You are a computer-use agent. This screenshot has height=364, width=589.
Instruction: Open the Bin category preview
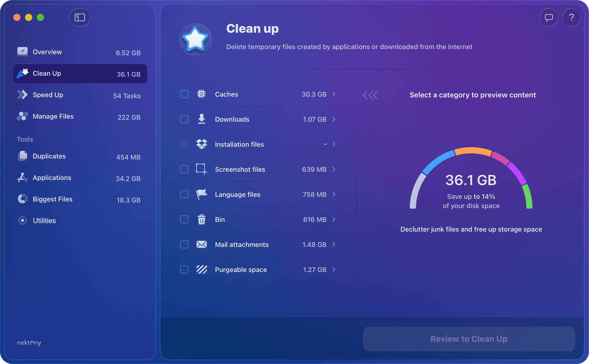coord(334,219)
